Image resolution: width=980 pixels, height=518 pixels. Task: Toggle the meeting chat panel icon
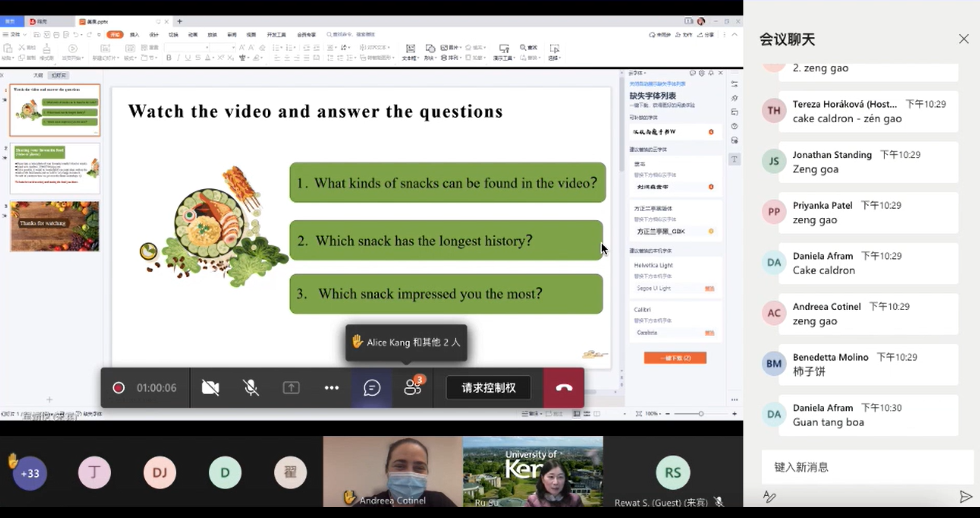point(372,388)
